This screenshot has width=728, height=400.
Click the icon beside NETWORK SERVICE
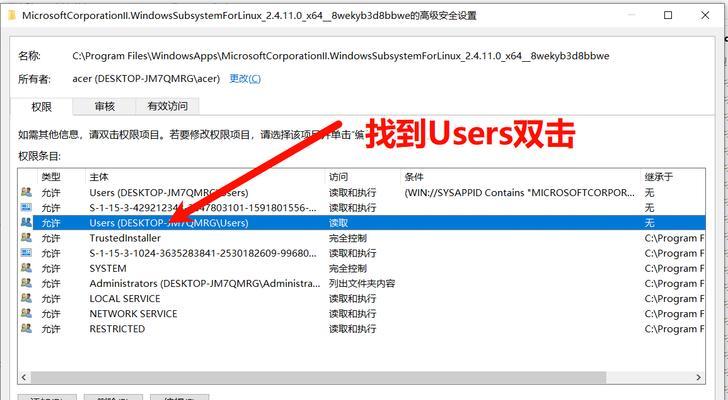click(26, 313)
